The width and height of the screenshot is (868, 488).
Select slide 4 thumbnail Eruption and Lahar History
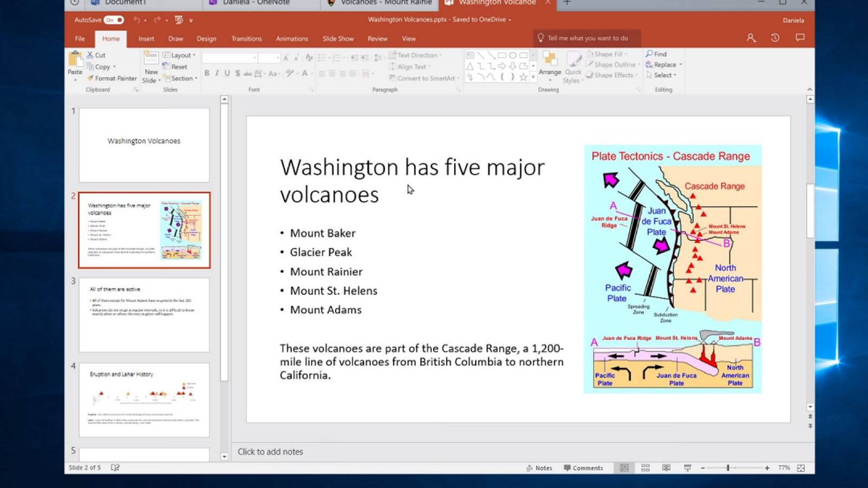click(144, 400)
